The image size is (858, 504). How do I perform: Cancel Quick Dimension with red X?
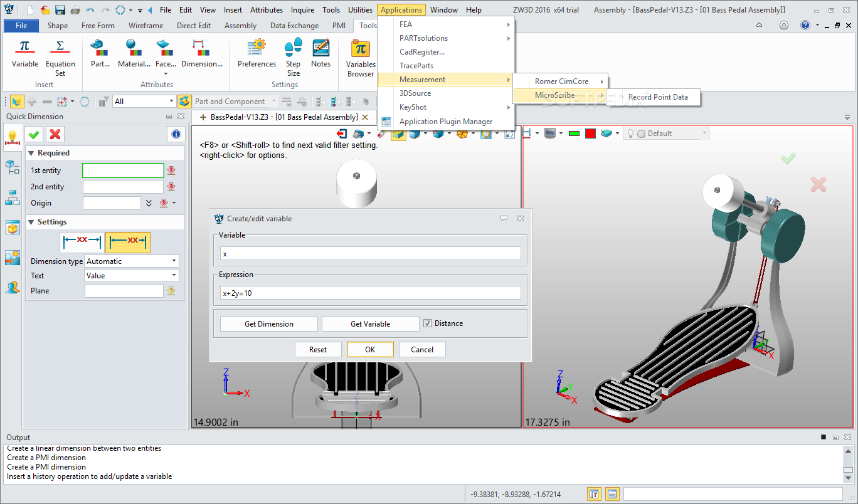pos(55,134)
